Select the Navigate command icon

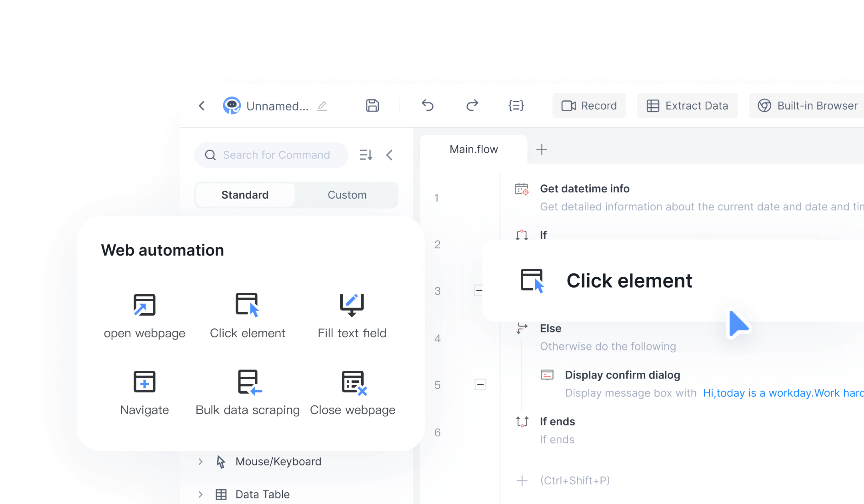point(144,382)
